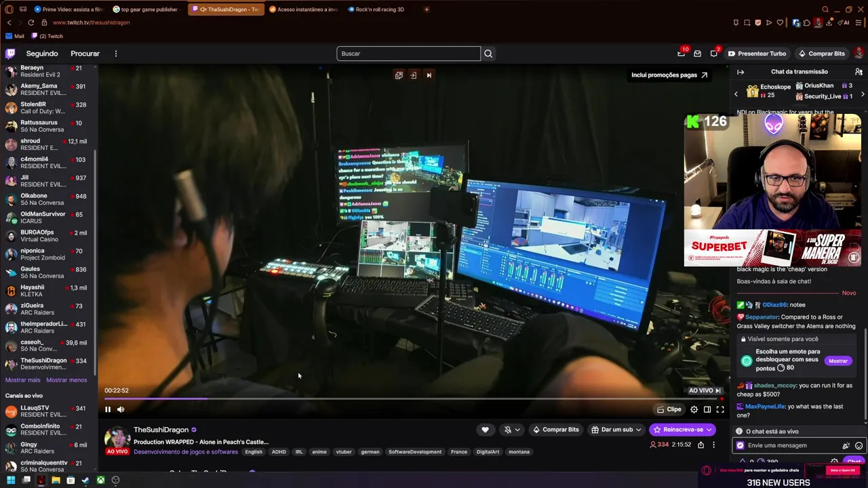Create a clip with Clipe button
868x488 pixels.
(669, 409)
